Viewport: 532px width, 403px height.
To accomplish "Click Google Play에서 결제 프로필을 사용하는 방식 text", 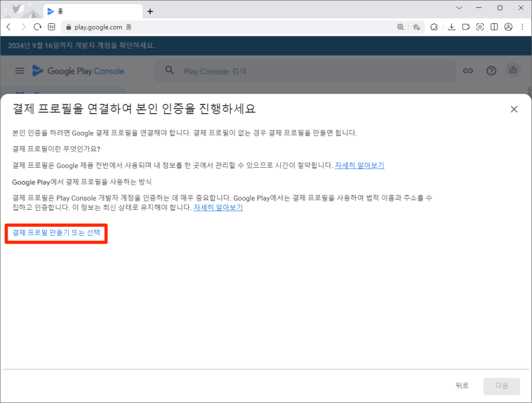I will pyautogui.click(x=82, y=182).
